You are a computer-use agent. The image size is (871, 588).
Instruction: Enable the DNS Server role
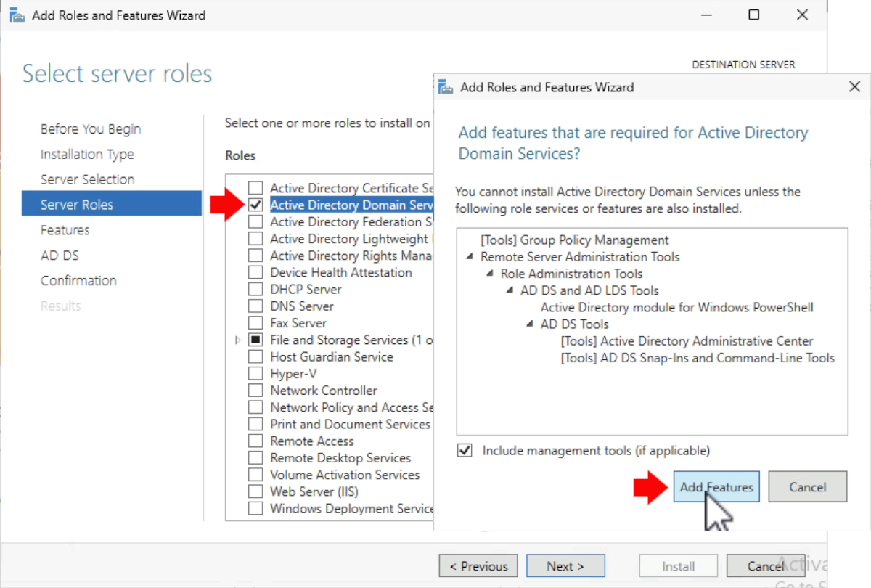[x=255, y=306]
